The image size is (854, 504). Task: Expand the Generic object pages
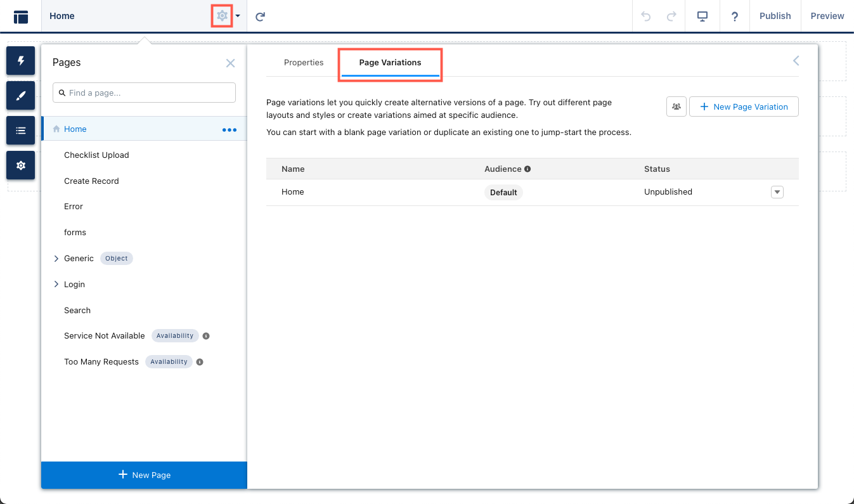point(56,259)
